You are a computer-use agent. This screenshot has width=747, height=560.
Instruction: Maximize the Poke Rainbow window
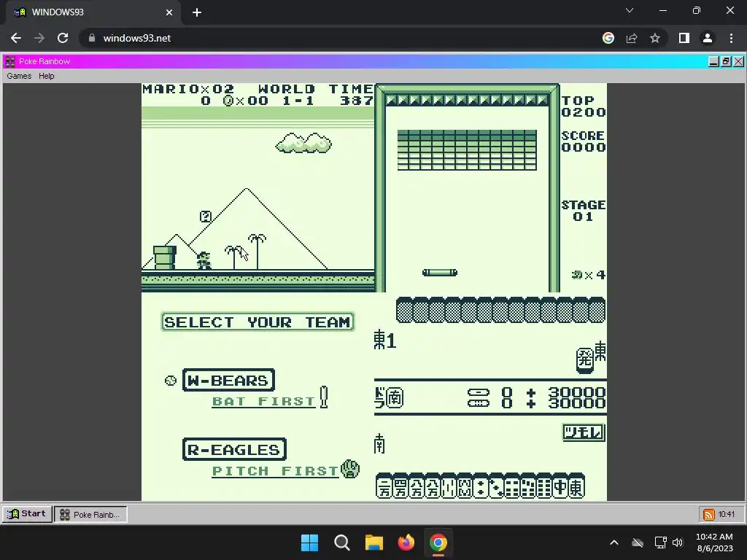[x=726, y=61]
